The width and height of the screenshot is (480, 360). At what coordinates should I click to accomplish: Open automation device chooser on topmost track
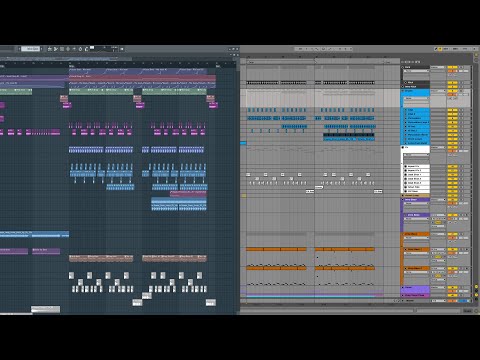click(416, 71)
